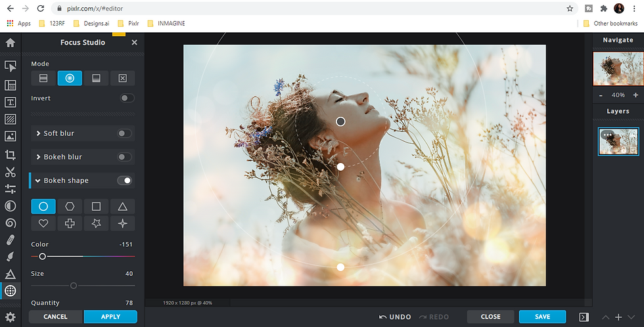
Task: Open the Layout template tool
Action: (x=11, y=85)
